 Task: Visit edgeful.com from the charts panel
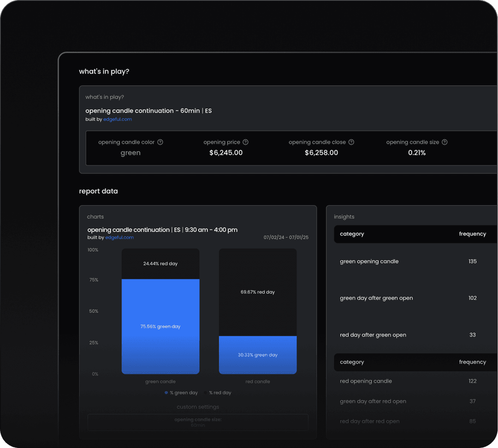[119, 237]
